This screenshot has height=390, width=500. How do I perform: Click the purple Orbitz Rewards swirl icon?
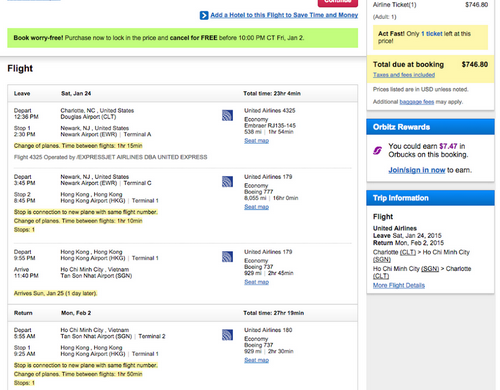377,151
